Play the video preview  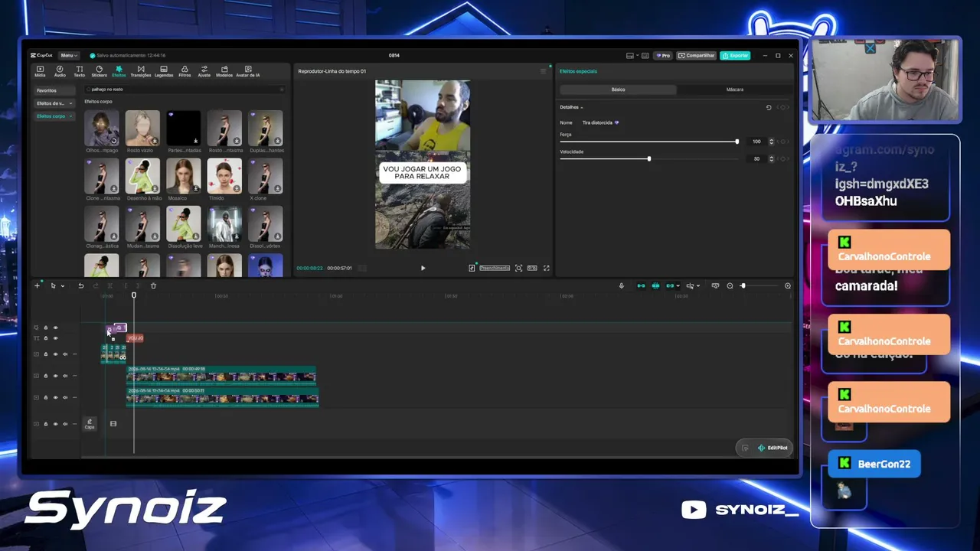tap(423, 268)
